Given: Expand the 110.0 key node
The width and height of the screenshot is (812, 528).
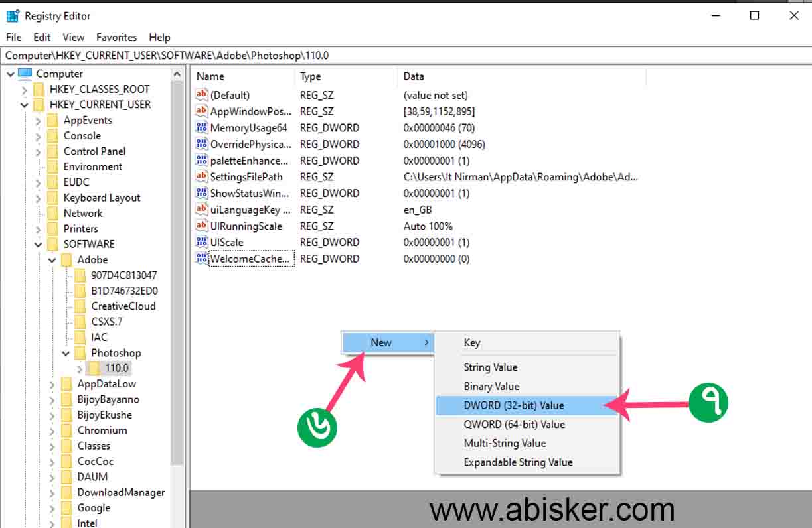Looking at the screenshot, I should click(80, 369).
